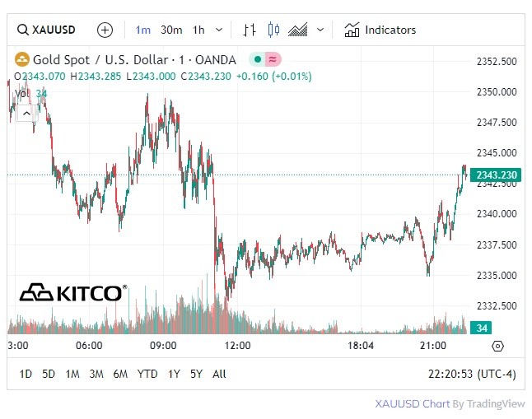
Task: Switch to area chart style
Action: [298, 30]
